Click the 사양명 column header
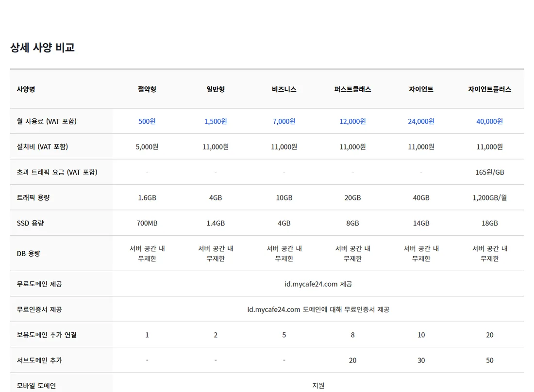 (x=26, y=89)
